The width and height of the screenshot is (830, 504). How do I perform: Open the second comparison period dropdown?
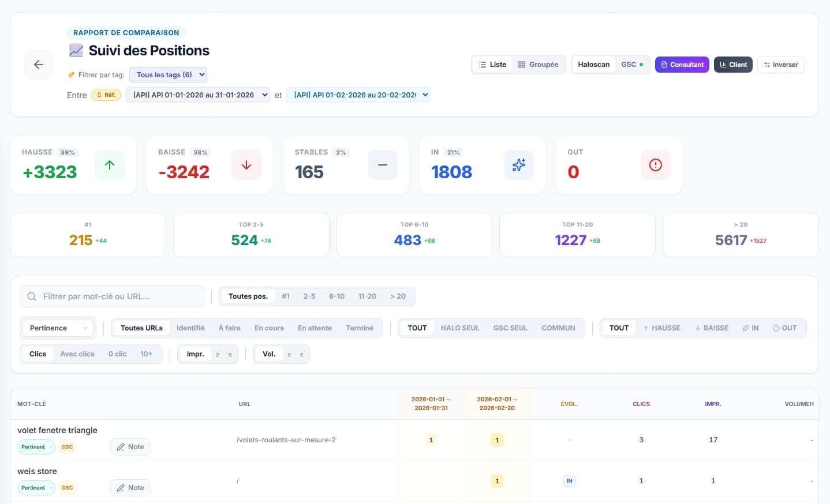tap(358, 95)
